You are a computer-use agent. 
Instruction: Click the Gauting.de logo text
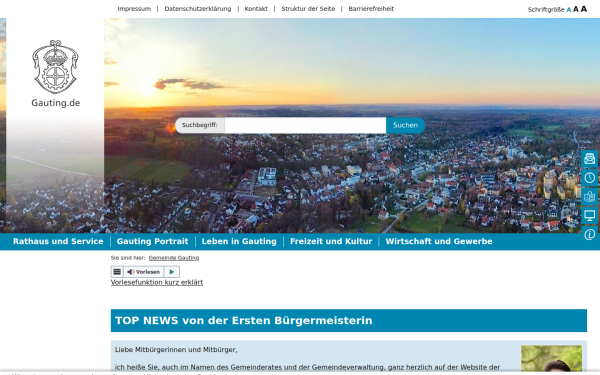click(56, 103)
